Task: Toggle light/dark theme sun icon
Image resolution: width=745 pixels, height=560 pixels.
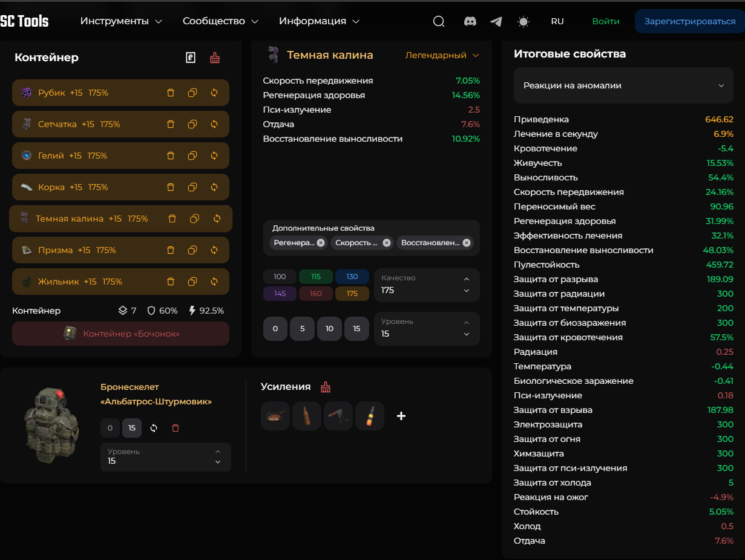Action: [523, 21]
